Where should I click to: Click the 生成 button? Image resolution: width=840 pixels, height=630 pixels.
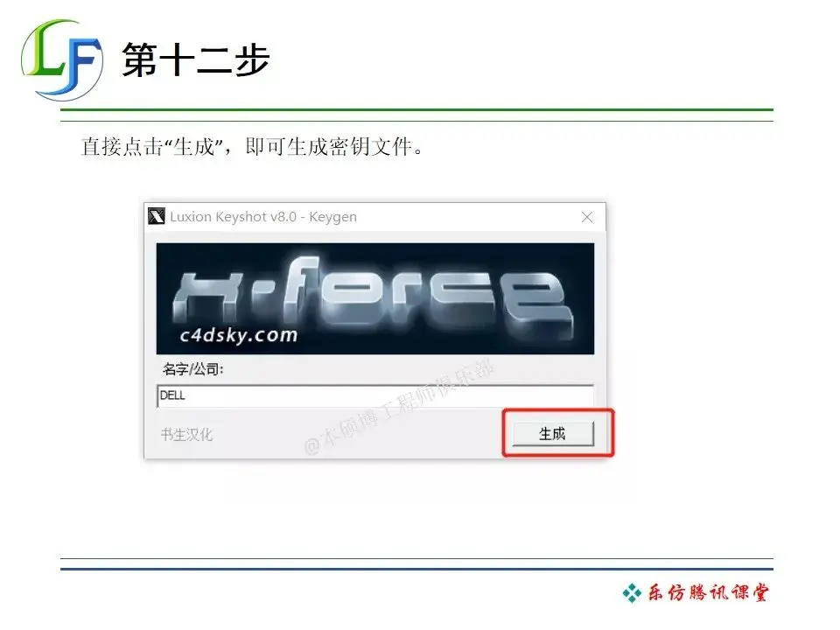coord(553,433)
